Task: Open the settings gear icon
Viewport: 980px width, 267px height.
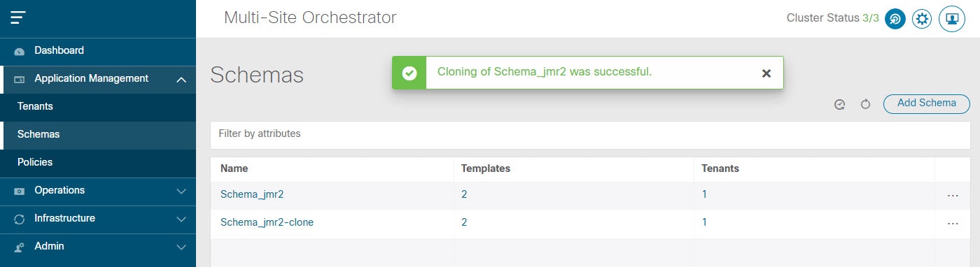Action: [x=923, y=19]
